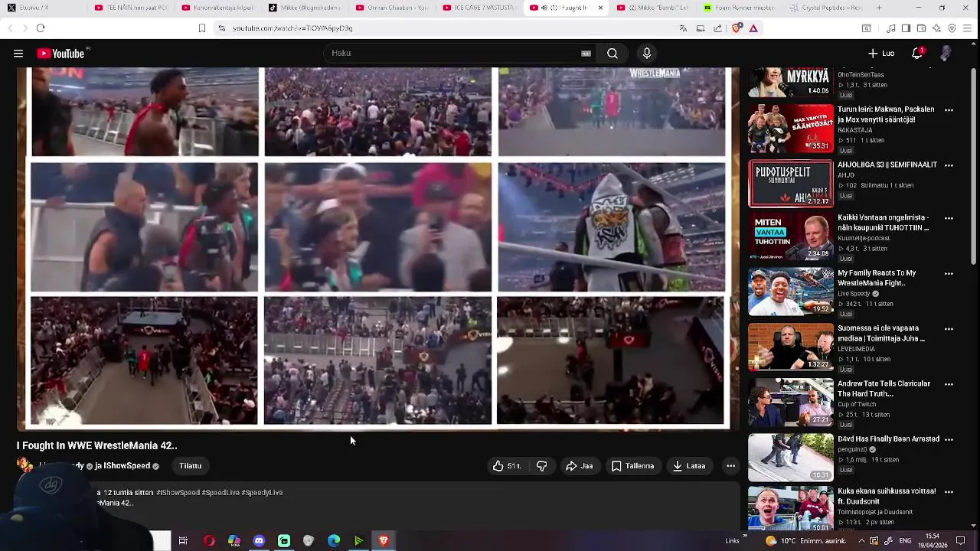Open Brave Rewards triangle icon
This screenshot has height=551, width=980.
click(753, 28)
